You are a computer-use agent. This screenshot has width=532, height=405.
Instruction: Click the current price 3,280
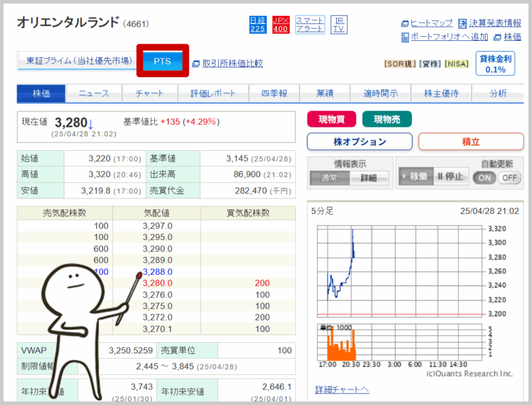click(71, 123)
